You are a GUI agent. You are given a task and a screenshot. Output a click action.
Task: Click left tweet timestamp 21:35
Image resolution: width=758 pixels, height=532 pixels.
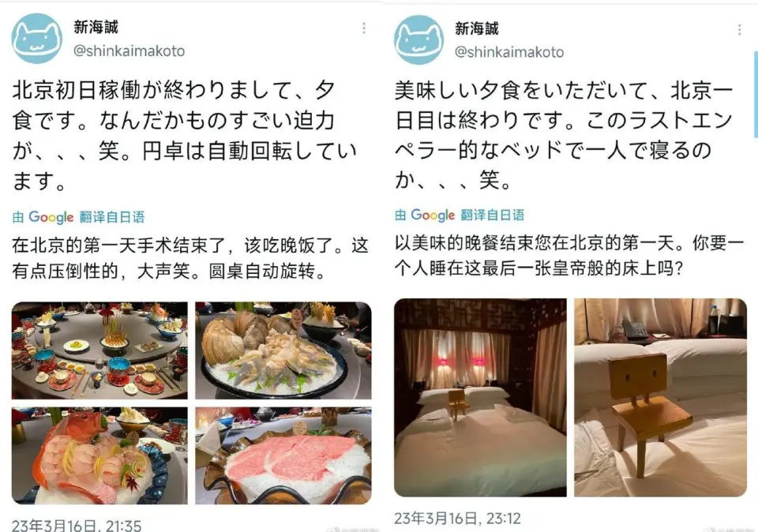pyautogui.click(x=77, y=525)
